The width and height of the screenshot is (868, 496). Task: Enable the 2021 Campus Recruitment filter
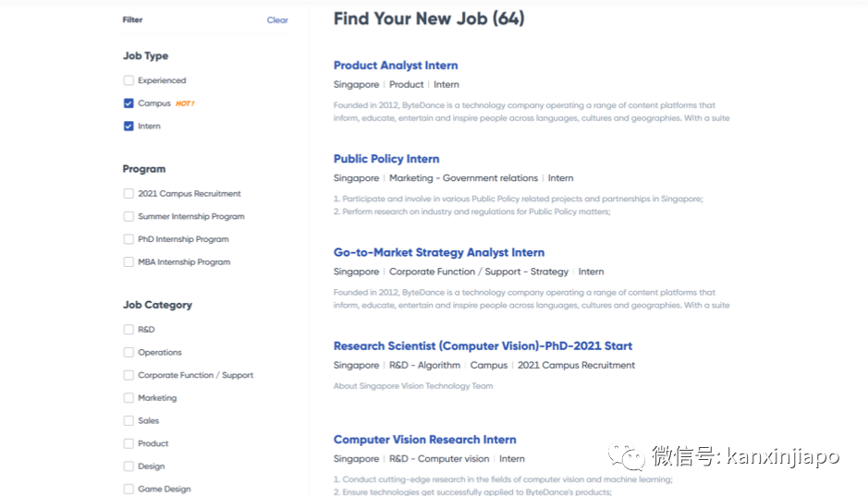(128, 194)
